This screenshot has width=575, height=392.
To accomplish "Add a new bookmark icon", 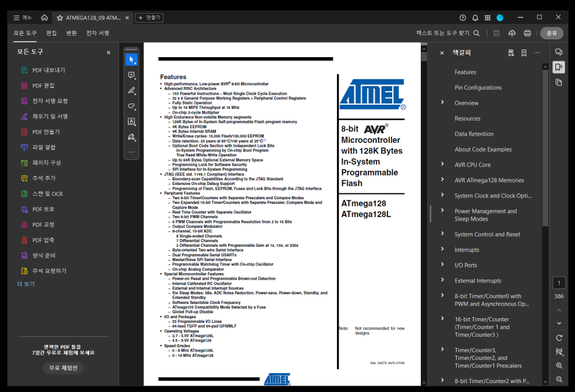I will [x=524, y=53].
